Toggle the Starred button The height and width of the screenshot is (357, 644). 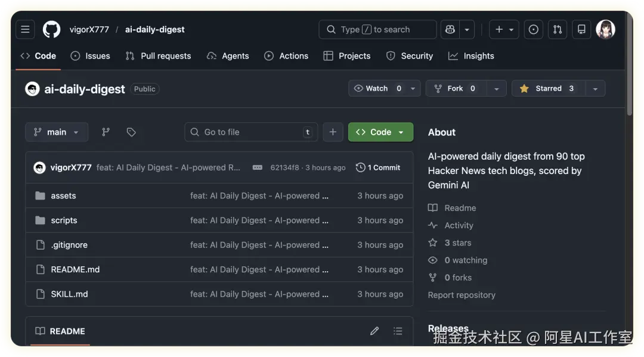pyautogui.click(x=549, y=88)
